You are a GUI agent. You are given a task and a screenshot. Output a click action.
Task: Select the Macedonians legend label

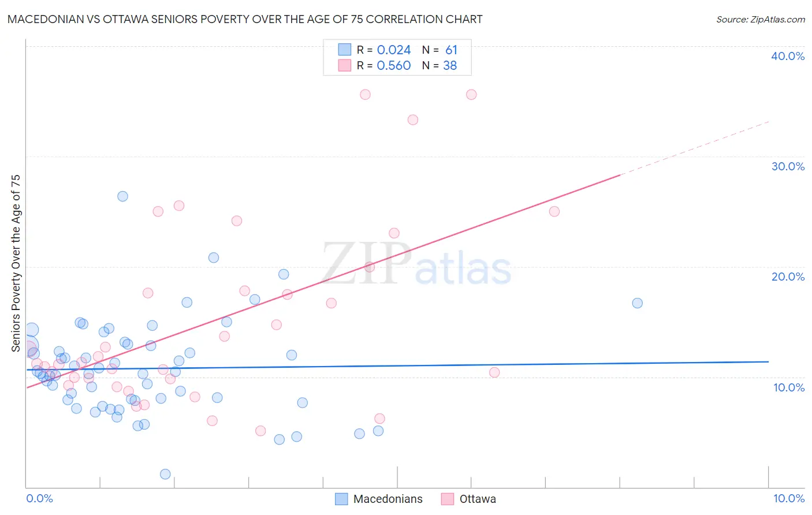tap(388, 499)
